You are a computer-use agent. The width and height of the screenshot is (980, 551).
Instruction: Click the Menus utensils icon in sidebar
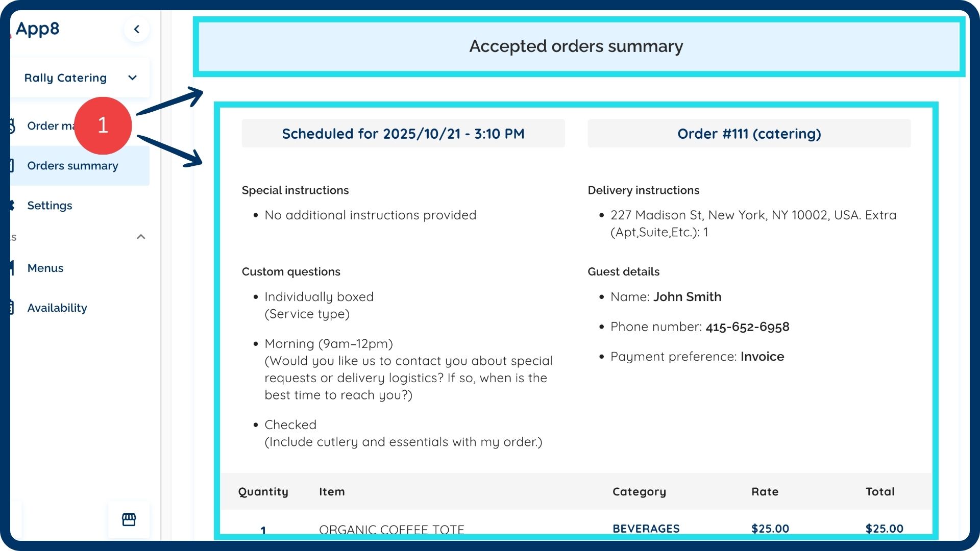pos(12,268)
